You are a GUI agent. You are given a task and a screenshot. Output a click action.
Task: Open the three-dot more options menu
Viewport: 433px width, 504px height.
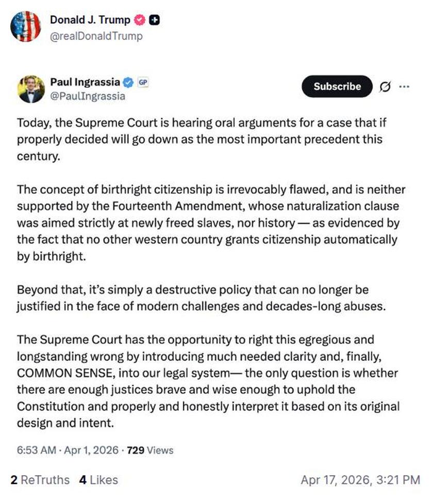(x=405, y=87)
